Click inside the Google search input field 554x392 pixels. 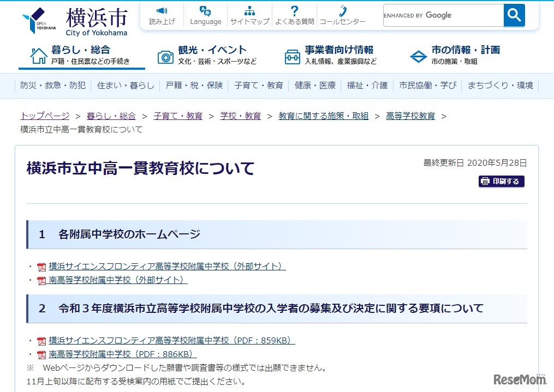442,15
